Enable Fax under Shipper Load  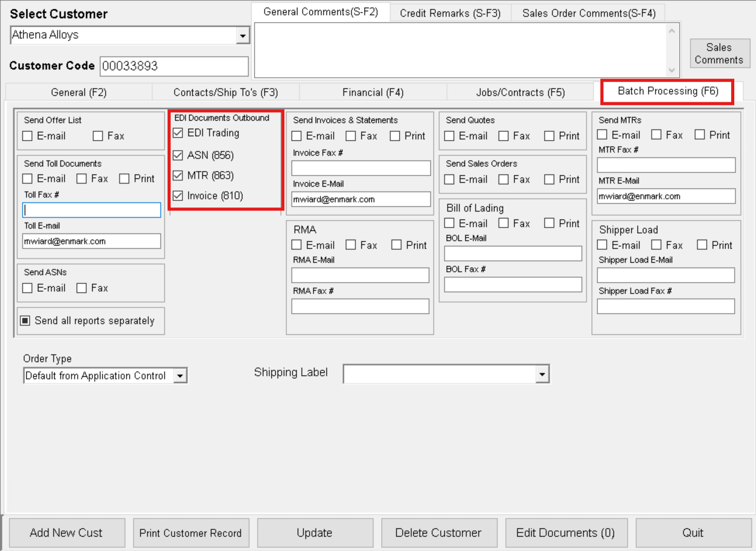(656, 245)
